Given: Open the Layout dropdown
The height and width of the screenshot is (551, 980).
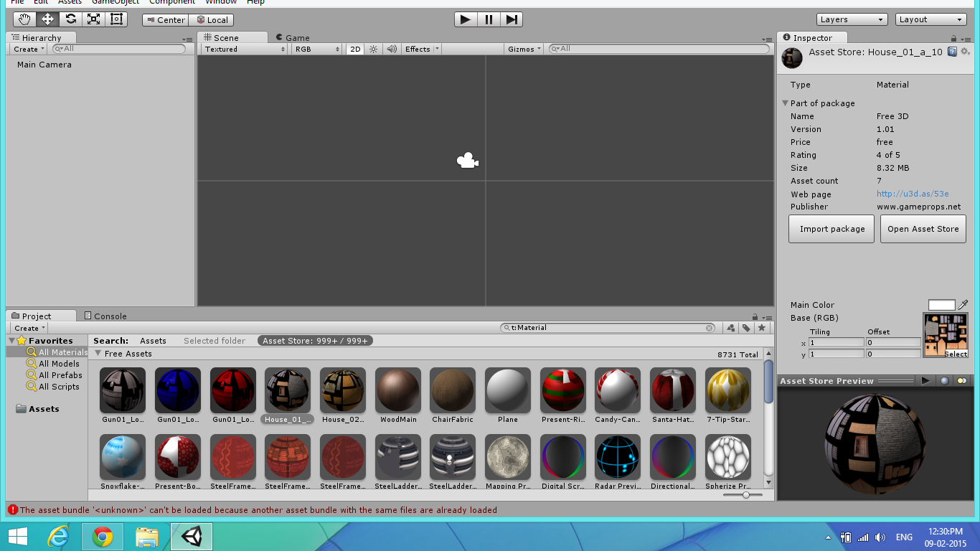Looking at the screenshot, I should coord(932,19).
